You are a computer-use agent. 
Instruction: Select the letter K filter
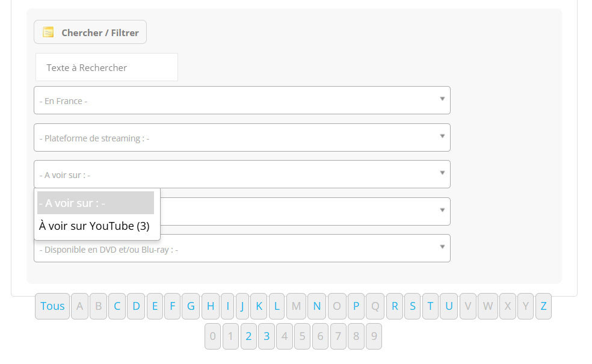pyautogui.click(x=259, y=306)
